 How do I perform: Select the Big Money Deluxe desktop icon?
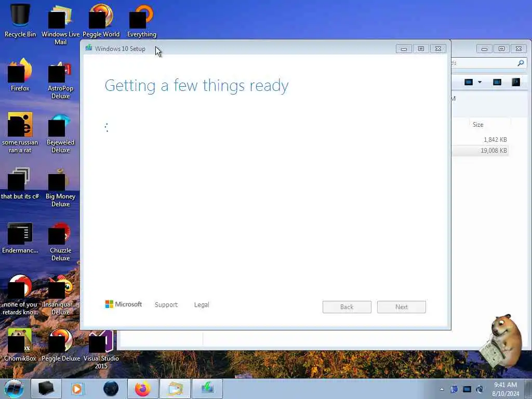click(x=60, y=187)
